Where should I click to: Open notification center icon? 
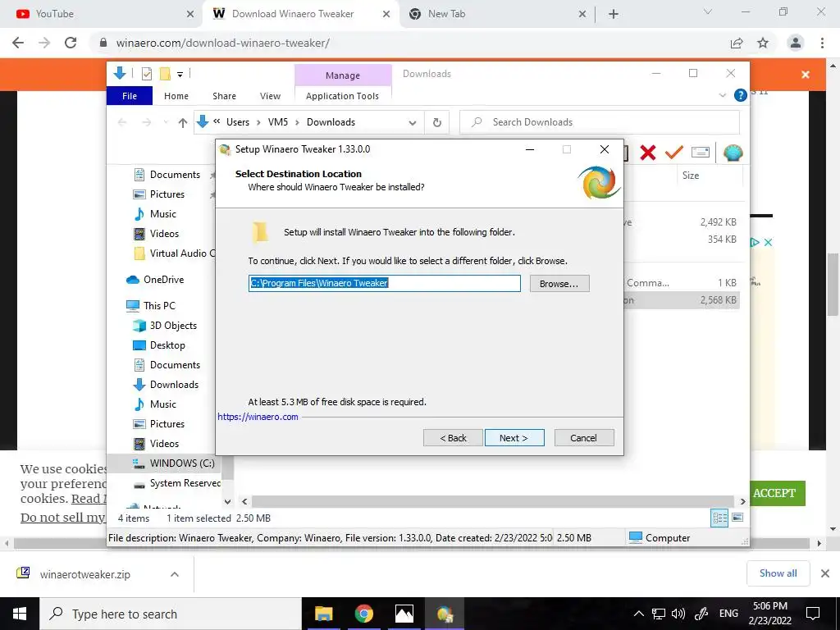[813, 614]
